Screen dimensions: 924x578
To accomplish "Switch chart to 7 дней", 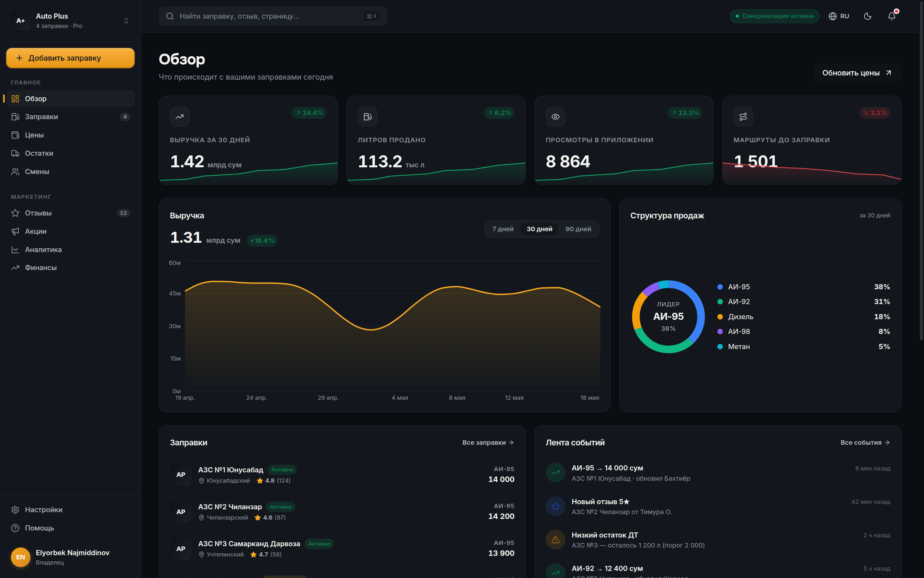I will pos(502,229).
